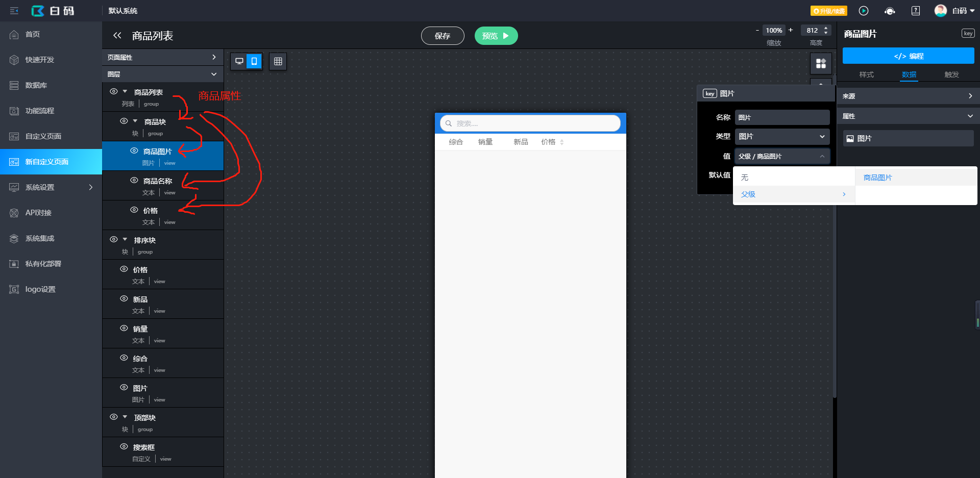This screenshot has width=980, height=478.
Task: Toggle visibility of 销量 layer
Action: pos(124,329)
